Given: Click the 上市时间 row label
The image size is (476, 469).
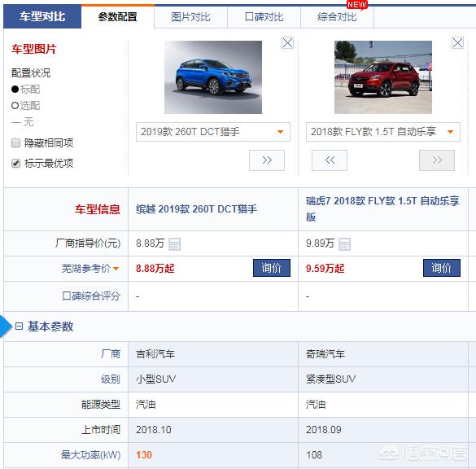Looking at the screenshot, I should point(101,430).
